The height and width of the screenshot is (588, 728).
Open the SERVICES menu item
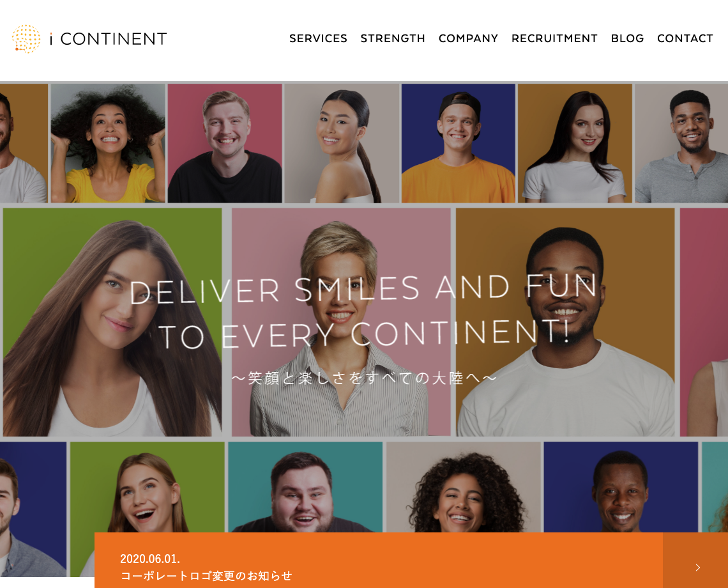point(318,38)
